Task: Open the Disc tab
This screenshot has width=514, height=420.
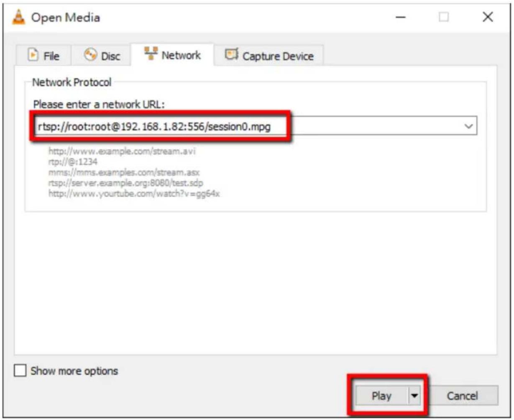Action: point(102,56)
